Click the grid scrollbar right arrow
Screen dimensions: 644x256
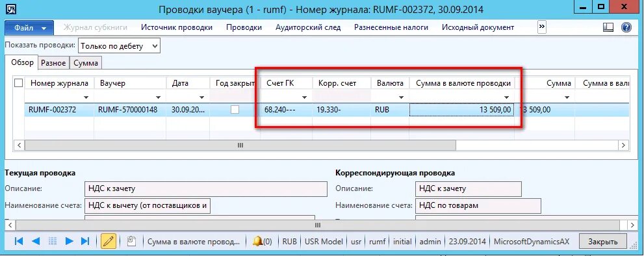click(x=623, y=145)
